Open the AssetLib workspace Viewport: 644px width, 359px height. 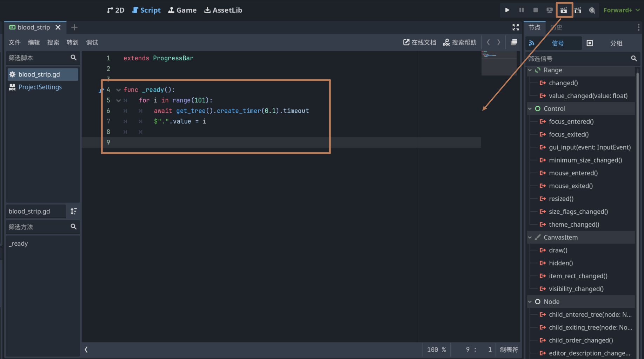point(223,10)
